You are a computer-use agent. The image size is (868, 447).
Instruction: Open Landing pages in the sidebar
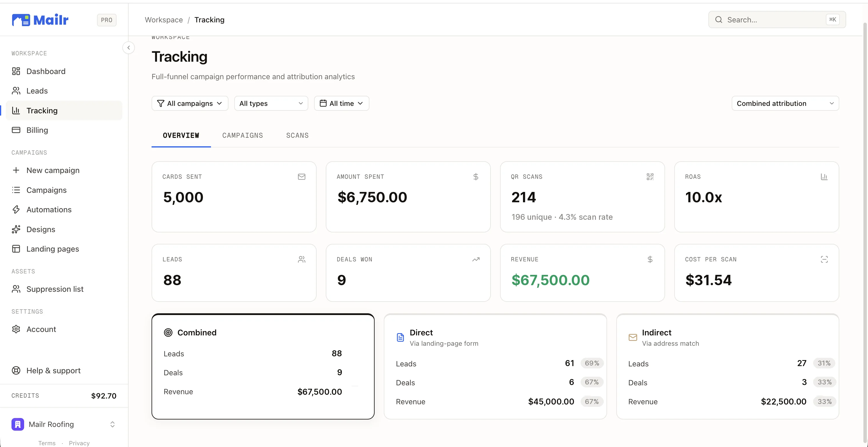(x=64, y=249)
